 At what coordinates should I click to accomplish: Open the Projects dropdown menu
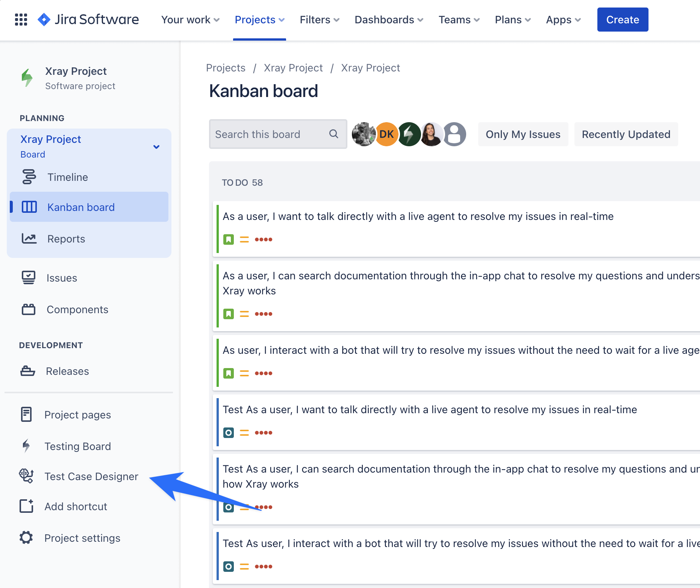259,20
